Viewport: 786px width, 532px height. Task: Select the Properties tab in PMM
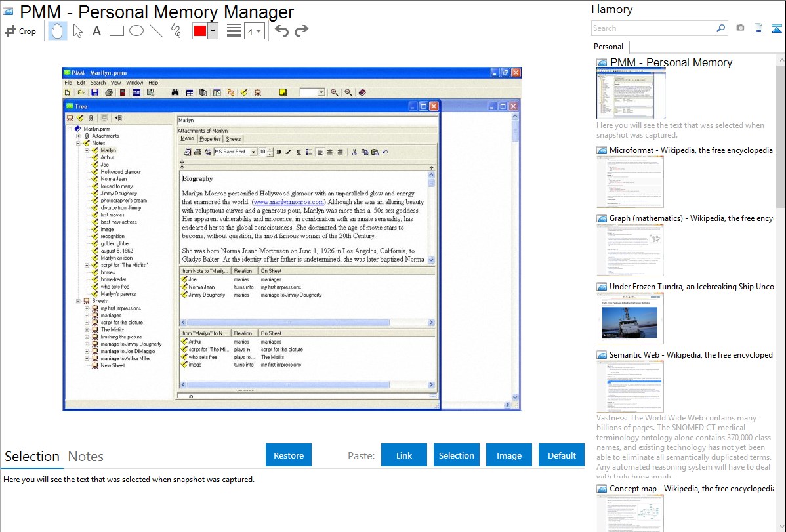209,139
